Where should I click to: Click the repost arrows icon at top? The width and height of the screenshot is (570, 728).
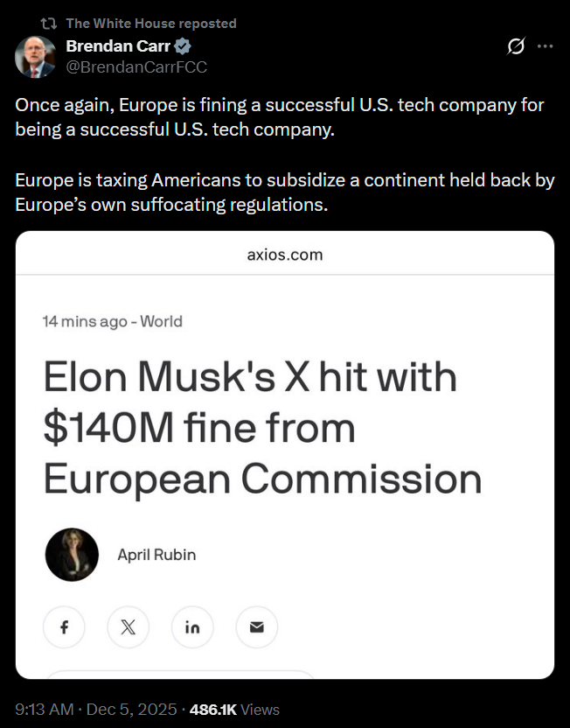tap(49, 24)
